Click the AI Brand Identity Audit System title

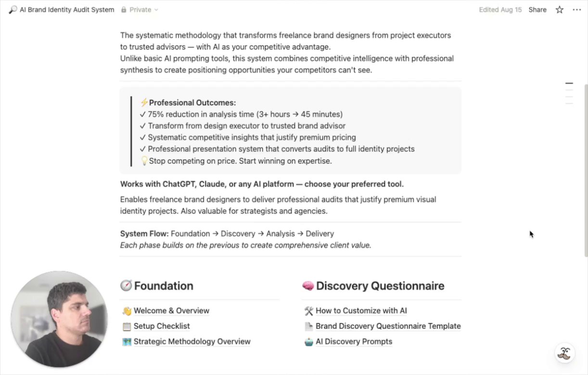coord(67,10)
